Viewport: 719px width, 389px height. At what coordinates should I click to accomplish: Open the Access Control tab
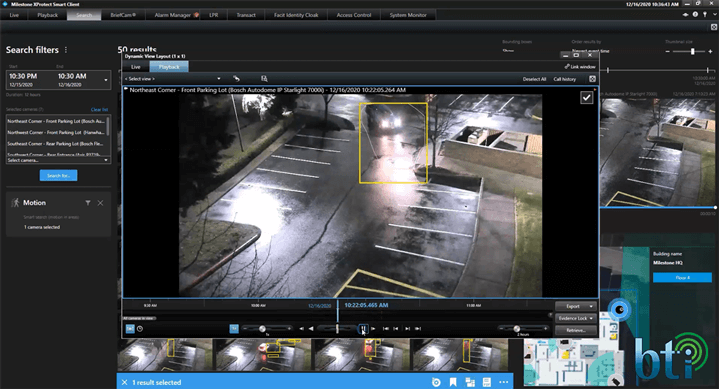pos(354,15)
